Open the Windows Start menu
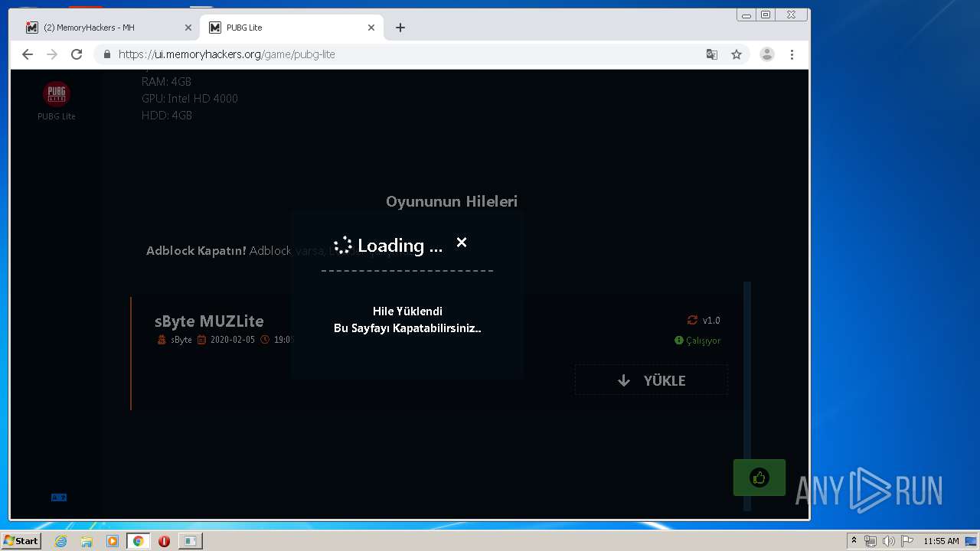 (21, 541)
